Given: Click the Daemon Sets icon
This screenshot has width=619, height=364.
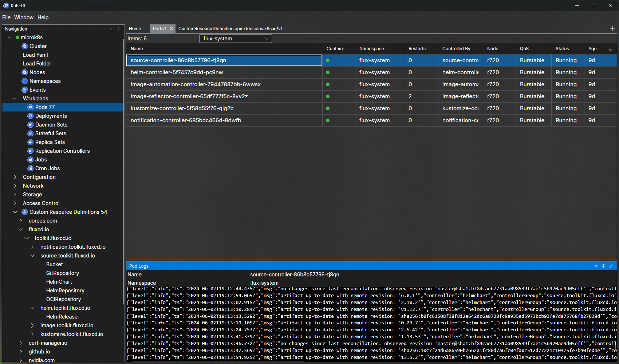Looking at the screenshot, I should tap(31, 125).
